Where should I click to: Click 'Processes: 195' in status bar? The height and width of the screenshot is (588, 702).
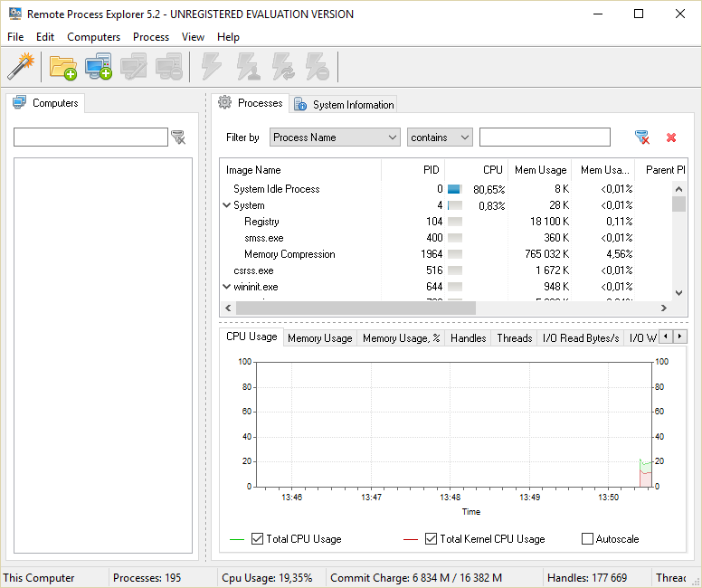[147, 578]
